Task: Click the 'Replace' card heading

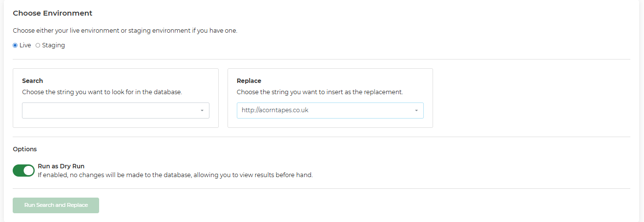Action: click(x=249, y=81)
